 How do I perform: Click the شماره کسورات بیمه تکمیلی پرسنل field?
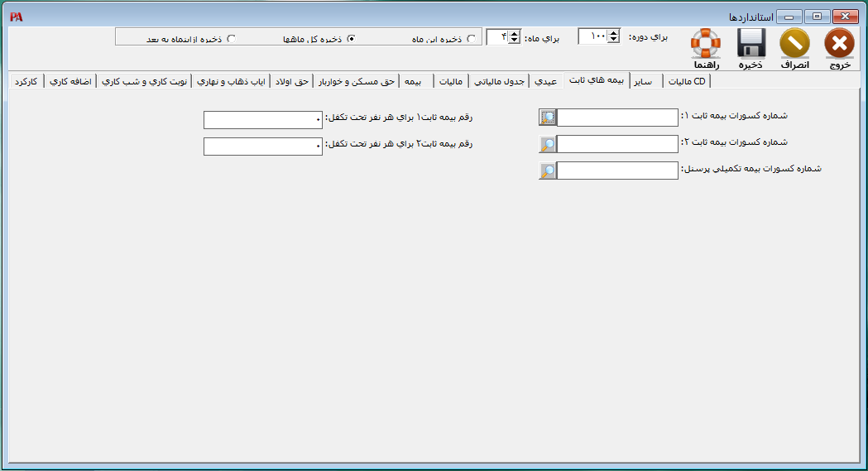click(617, 171)
